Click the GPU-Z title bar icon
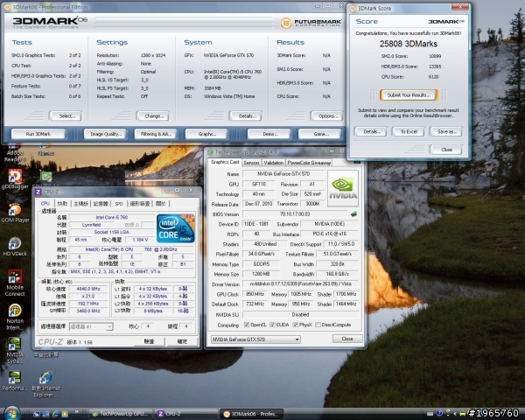 (211, 152)
